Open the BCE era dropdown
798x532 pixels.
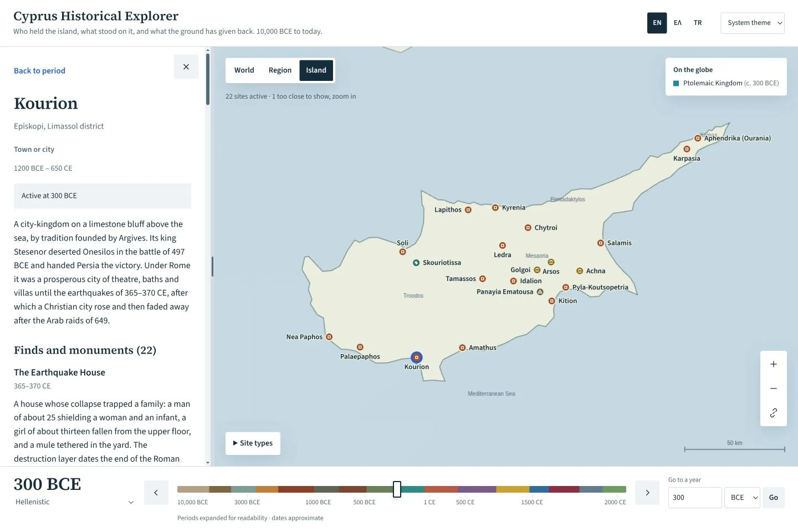[x=742, y=498]
